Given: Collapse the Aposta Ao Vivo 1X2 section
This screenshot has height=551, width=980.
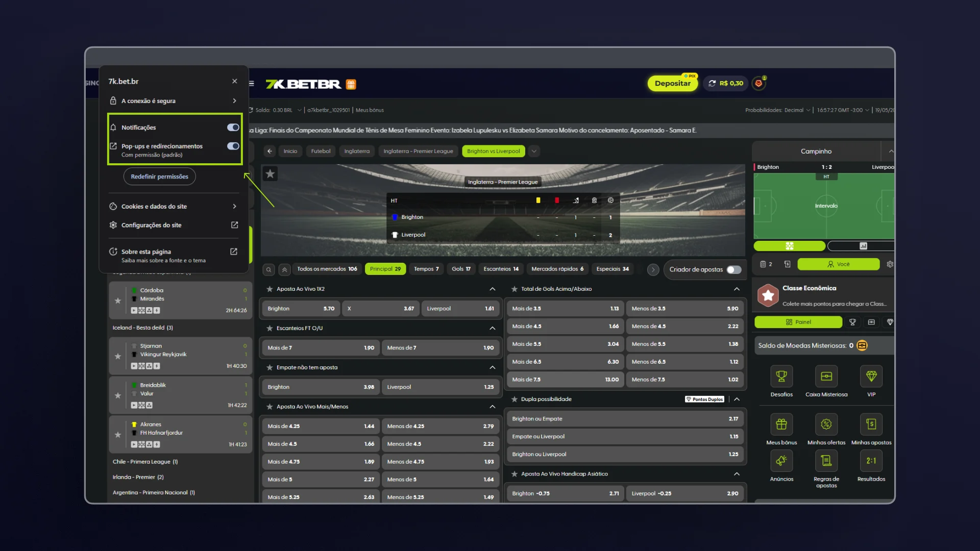Looking at the screenshot, I should coord(493,289).
